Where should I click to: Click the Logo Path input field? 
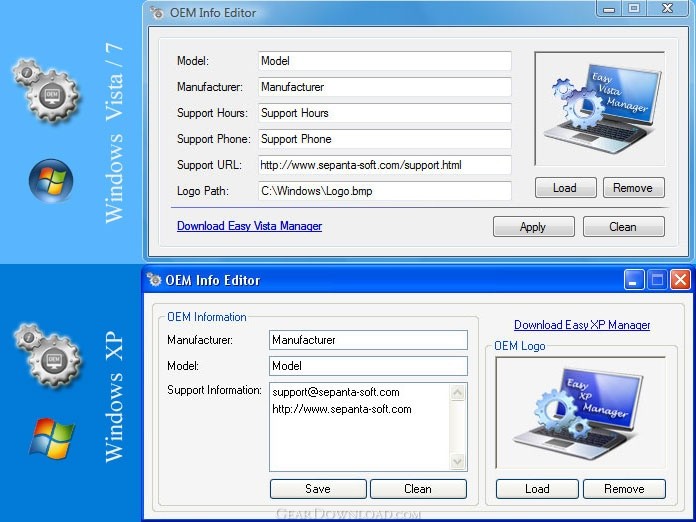coord(384,191)
